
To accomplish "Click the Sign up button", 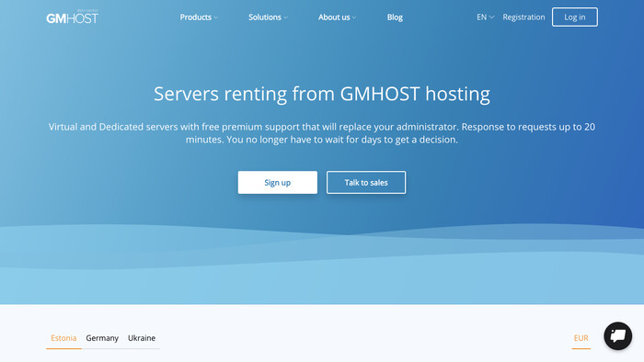I will (x=278, y=183).
